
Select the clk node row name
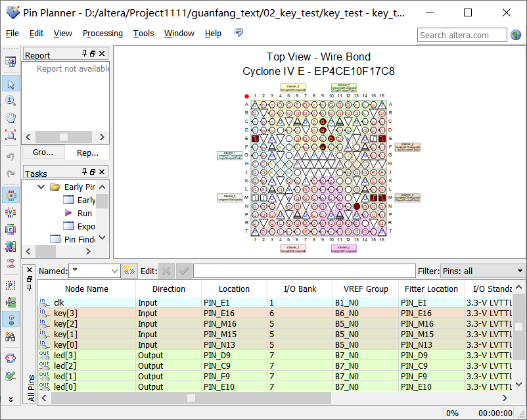pos(59,302)
